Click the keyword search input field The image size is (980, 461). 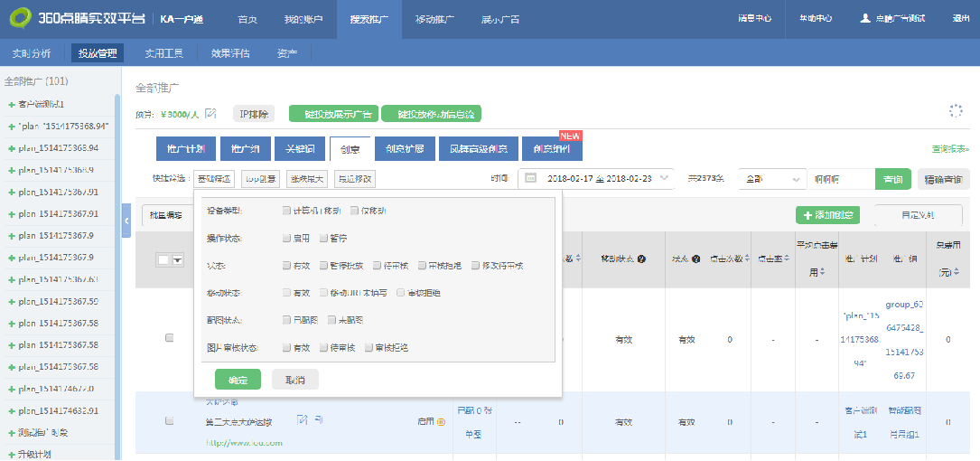click(x=840, y=179)
